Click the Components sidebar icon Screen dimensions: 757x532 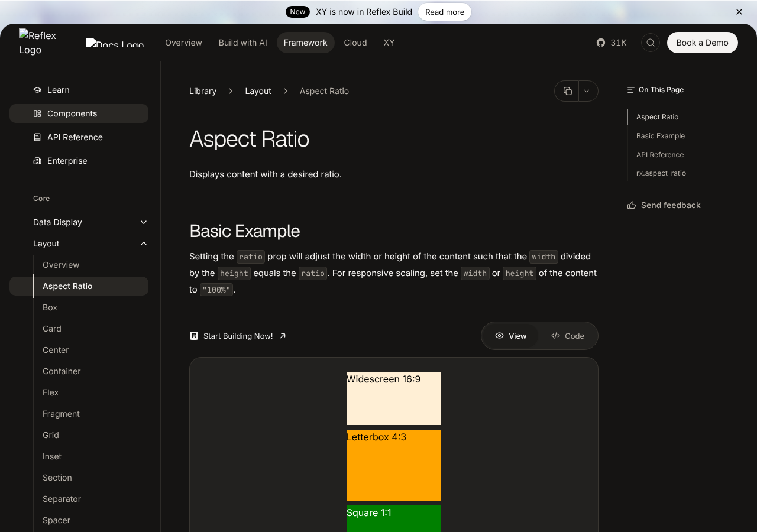37,113
